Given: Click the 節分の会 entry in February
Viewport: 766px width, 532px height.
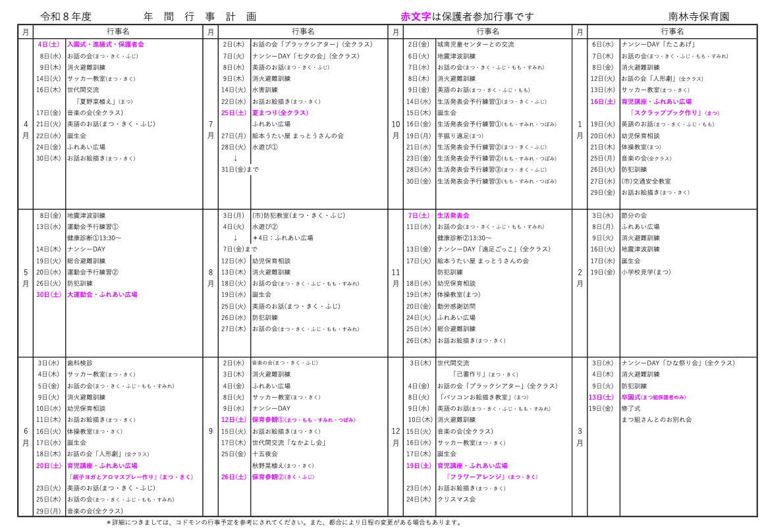Looking at the screenshot, I should tap(634, 215).
